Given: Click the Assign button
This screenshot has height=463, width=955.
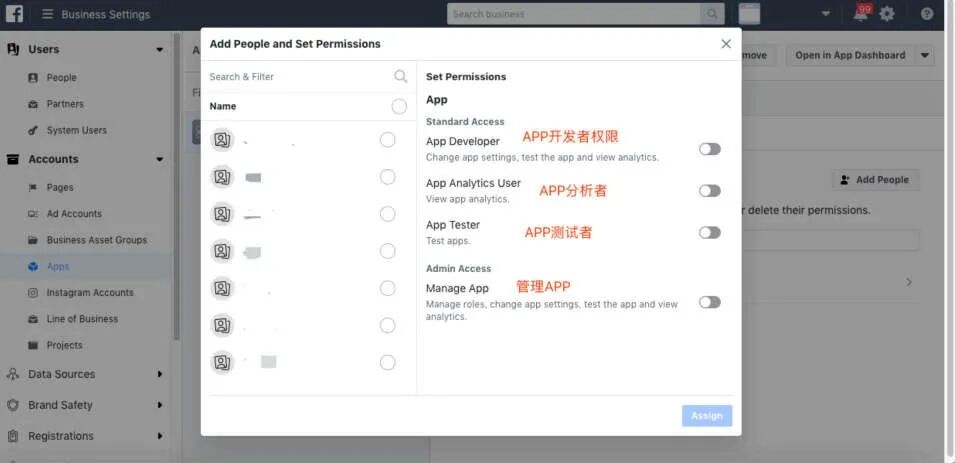Looking at the screenshot, I should click(x=707, y=415).
